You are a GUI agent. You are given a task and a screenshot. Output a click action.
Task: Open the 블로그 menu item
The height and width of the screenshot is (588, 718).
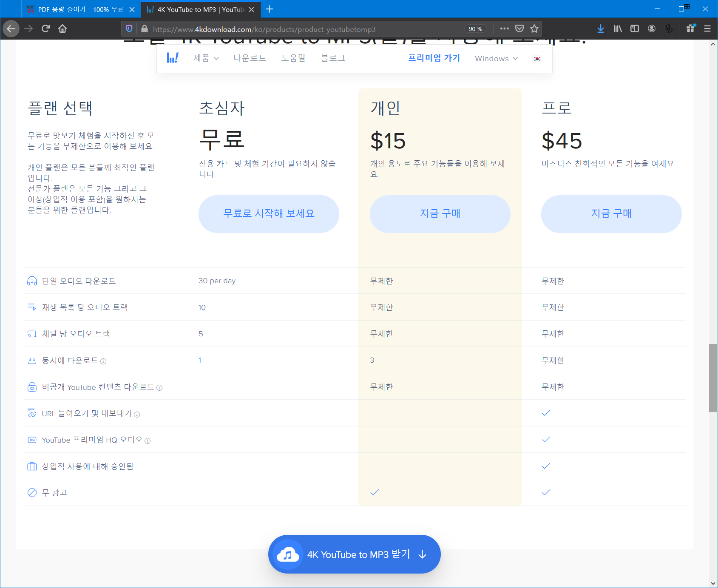pos(333,58)
